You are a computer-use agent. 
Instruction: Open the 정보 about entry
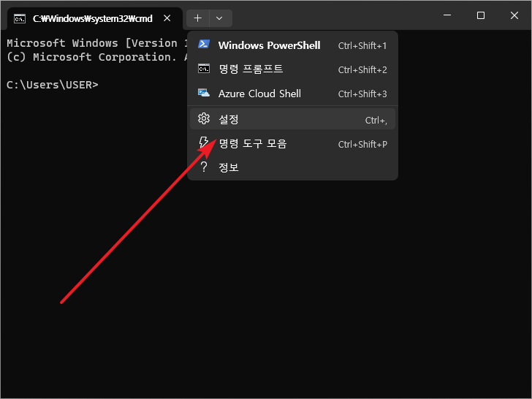point(292,167)
